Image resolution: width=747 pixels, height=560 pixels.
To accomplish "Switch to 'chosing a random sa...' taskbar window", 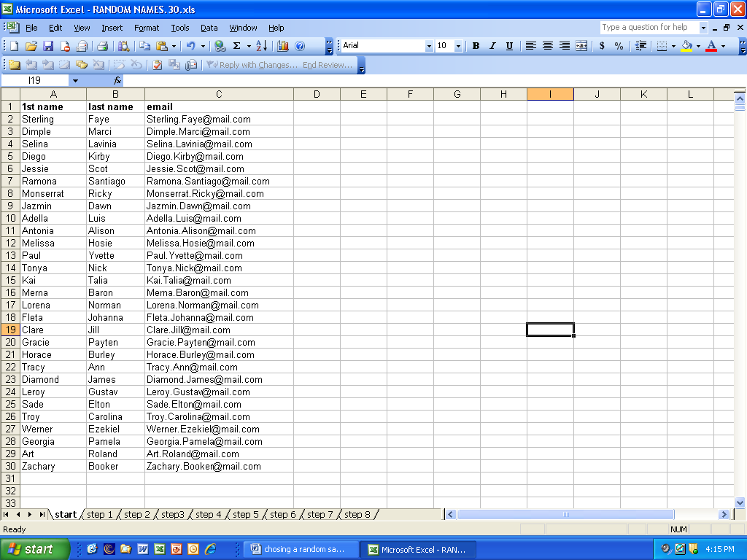I will (301, 549).
